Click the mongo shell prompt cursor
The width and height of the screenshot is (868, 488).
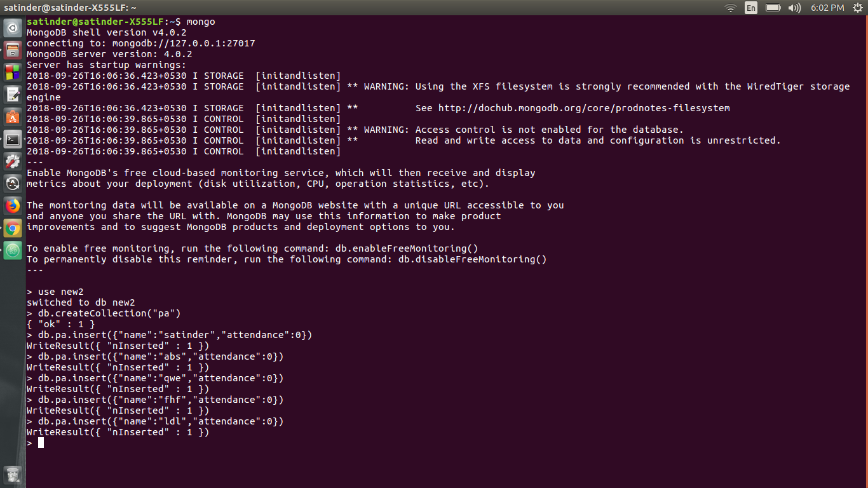[41, 443]
